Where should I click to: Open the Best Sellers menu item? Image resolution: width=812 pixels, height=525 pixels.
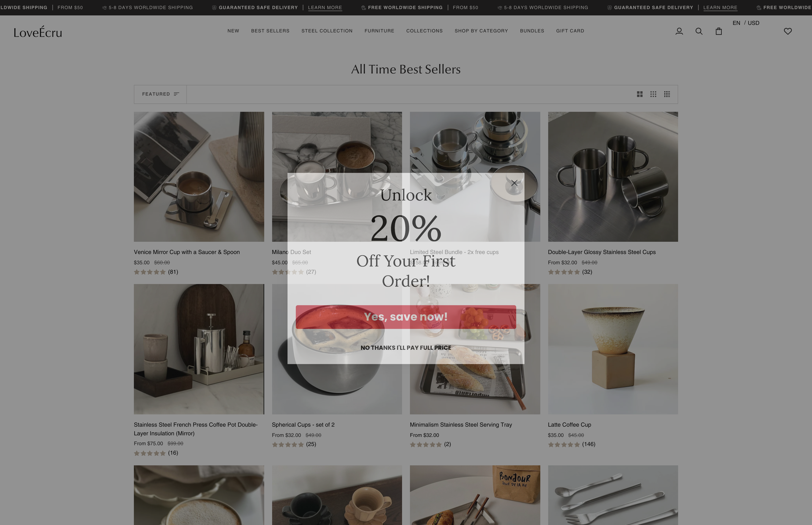[x=270, y=31]
